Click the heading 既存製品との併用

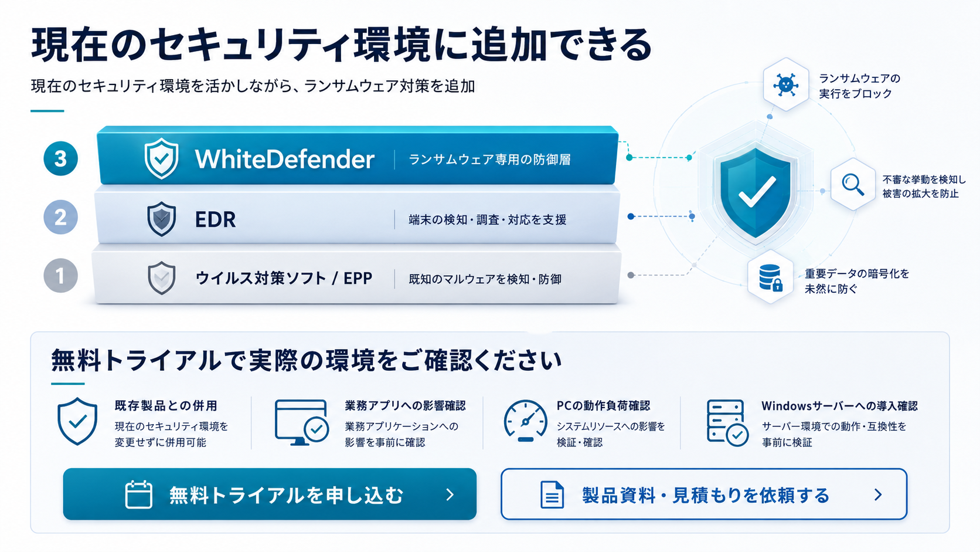pos(166,405)
